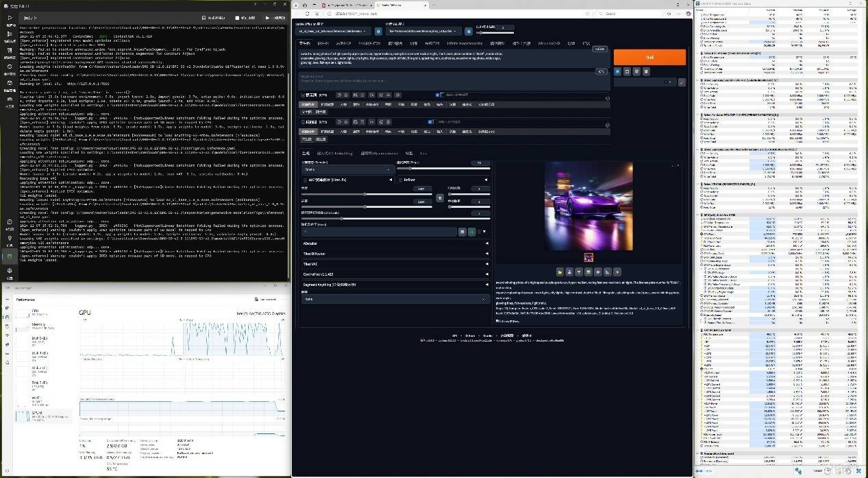Image resolution: width=868 pixels, height=478 pixels.
Task: Select Memory in Task Manager performance list
Action: click(40, 325)
